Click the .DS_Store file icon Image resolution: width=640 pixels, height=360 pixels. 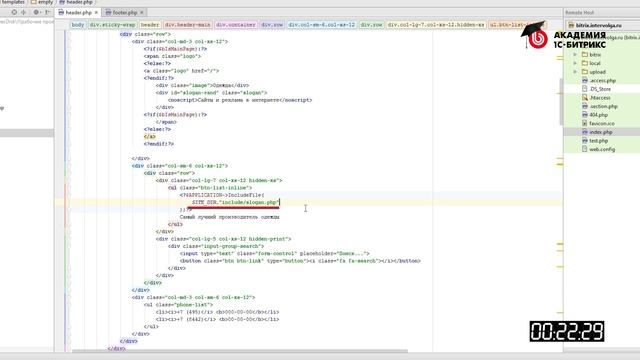click(x=585, y=89)
